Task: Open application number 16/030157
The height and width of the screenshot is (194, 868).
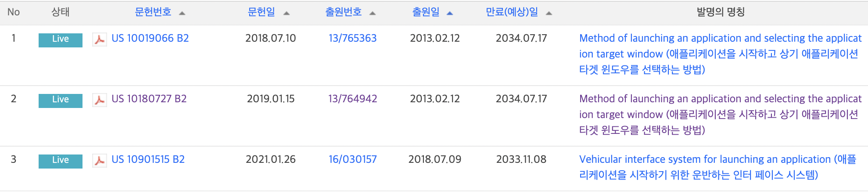Action: 353,159
